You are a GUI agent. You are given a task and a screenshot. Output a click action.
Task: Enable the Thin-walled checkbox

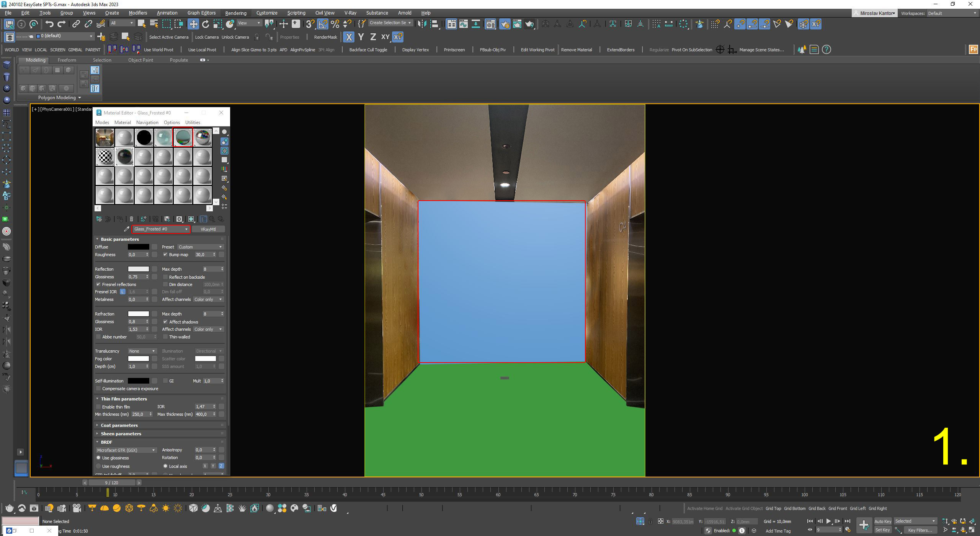pos(165,337)
